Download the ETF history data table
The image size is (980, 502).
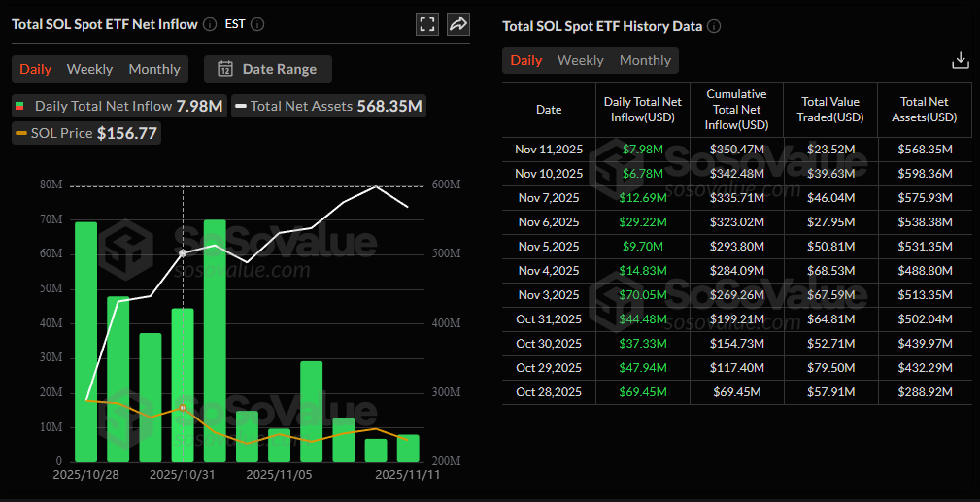click(x=960, y=60)
